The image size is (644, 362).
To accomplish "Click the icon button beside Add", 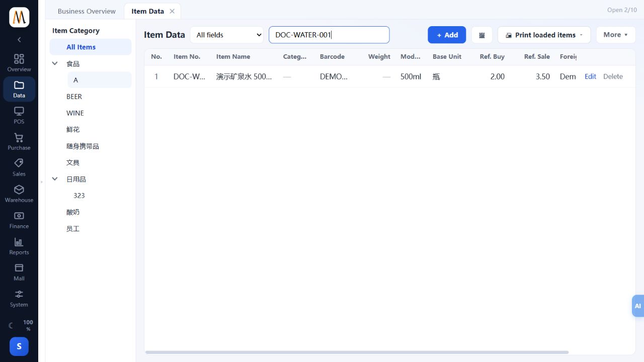I will coord(482,35).
